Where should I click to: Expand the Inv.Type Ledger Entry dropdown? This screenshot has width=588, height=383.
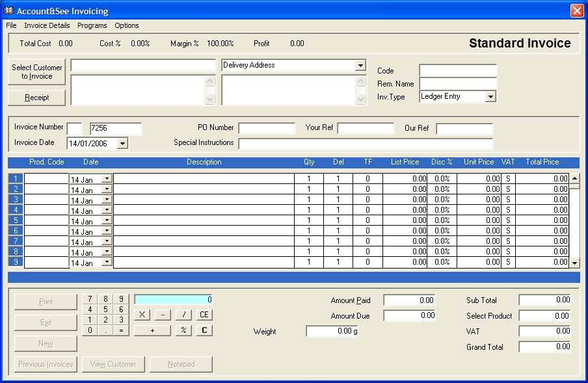click(490, 97)
